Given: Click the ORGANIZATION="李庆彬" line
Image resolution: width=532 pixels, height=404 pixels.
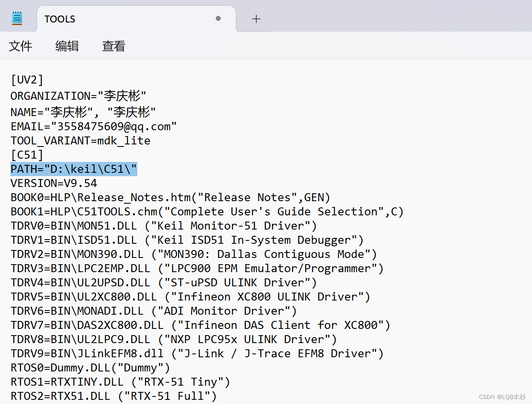Looking at the screenshot, I should 78,96.
